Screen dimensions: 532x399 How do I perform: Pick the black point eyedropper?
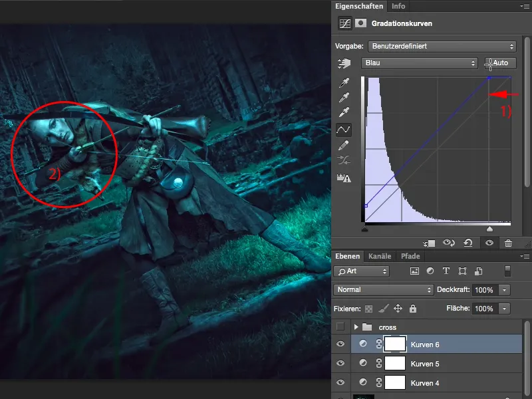click(344, 82)
